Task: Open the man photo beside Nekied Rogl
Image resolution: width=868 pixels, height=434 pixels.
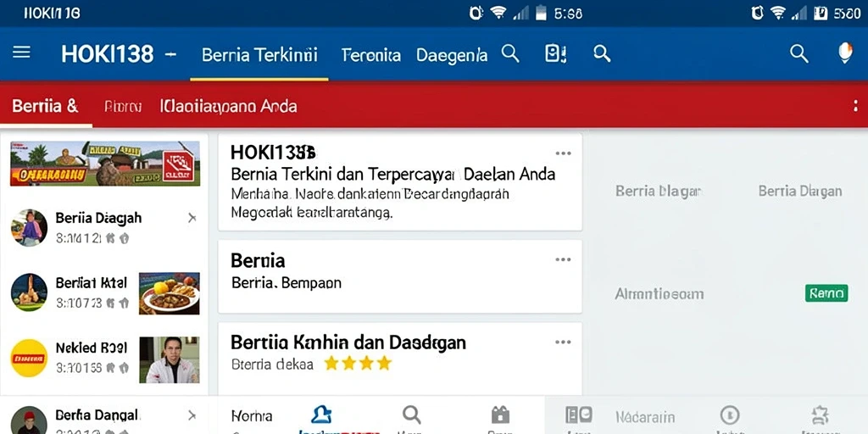Action: click(x=169, y=359)
